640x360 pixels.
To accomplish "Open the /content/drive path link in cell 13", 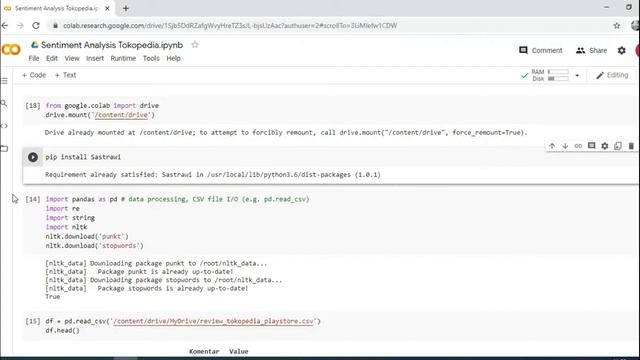I will click(x=121, y=115).
